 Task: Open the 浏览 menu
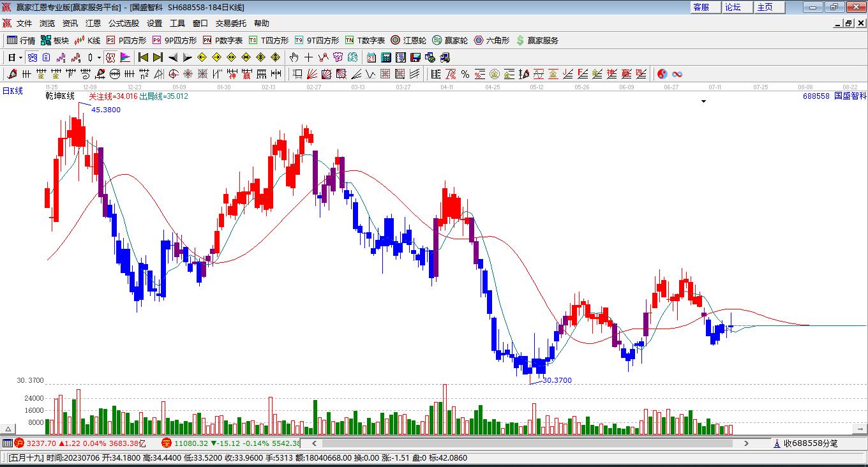click(x=47, y=24)
